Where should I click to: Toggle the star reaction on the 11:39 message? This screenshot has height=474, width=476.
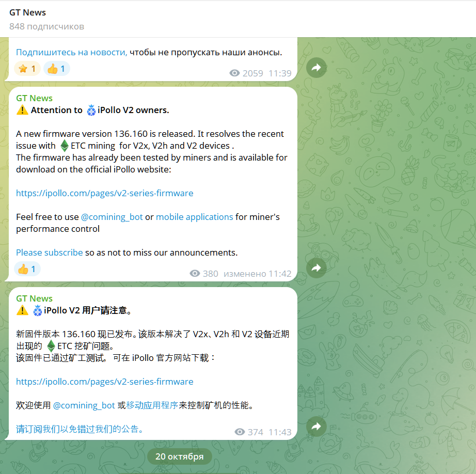(27, 69)
